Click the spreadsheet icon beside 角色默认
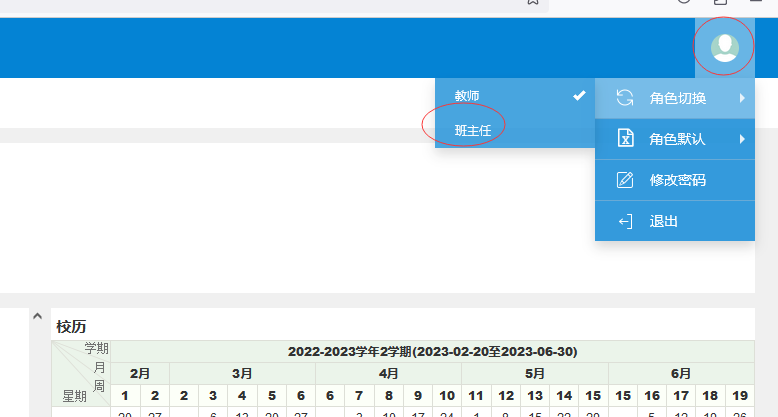Image resolution: width=778 pixels, height=417 pixels. click(625, 139)
